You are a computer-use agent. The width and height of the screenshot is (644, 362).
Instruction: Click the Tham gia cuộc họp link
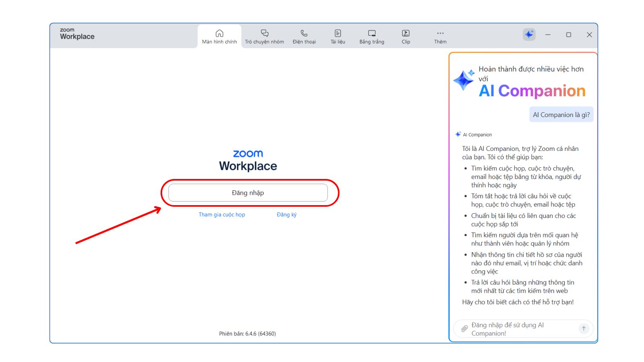pyautogui.click(x=222, y=215)
